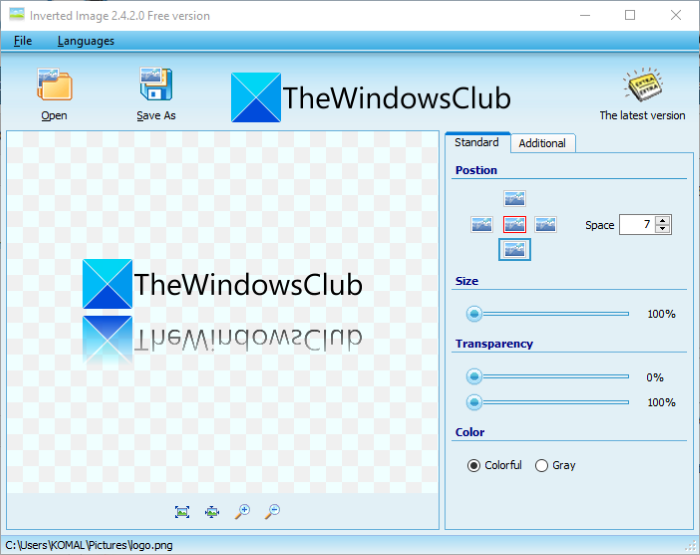Click the zoom in magnifier
This screenshot has height=555, width=700.
[x=242, y=511]
